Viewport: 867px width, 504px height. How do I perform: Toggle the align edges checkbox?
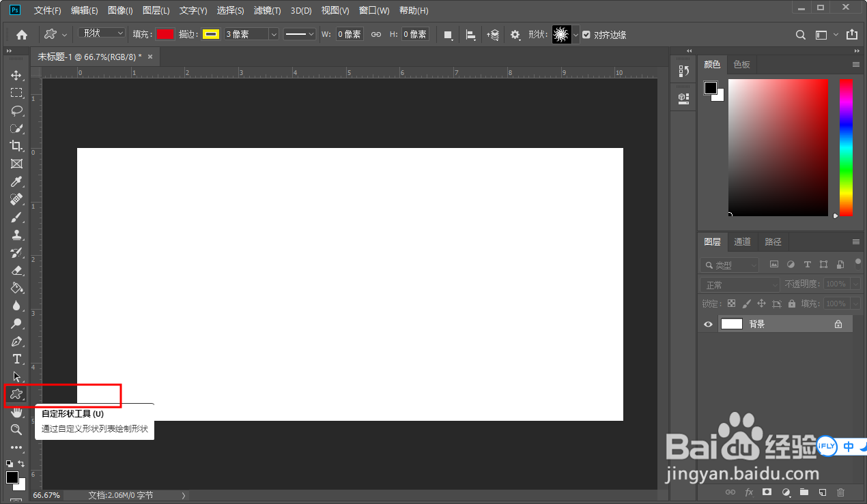point(586,35)
